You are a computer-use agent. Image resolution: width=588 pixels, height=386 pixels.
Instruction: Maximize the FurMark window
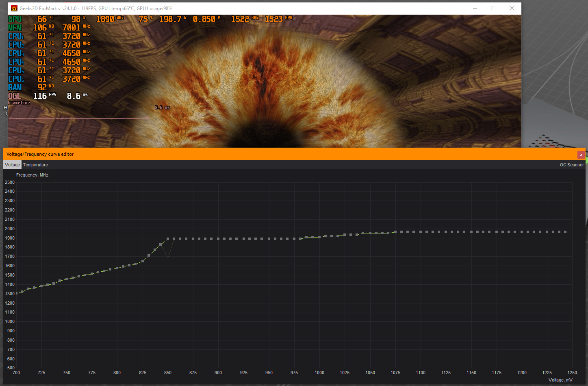click(493, 8)
